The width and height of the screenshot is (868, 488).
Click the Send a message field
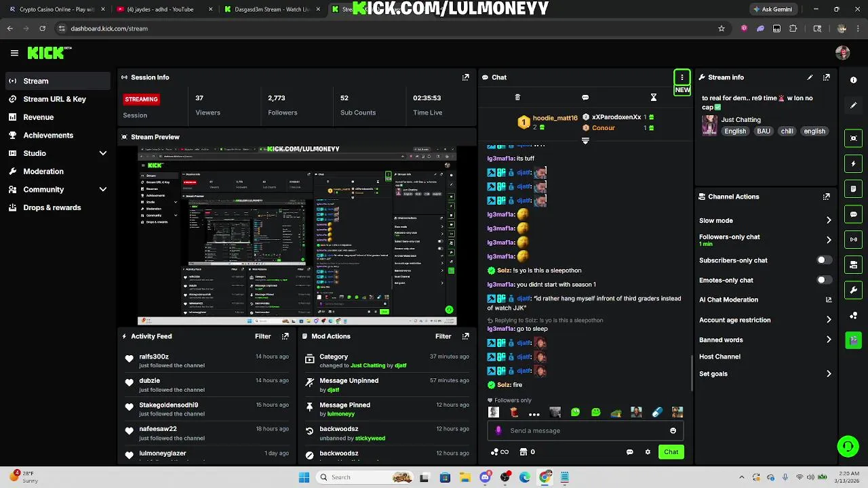tap(584, 430)
